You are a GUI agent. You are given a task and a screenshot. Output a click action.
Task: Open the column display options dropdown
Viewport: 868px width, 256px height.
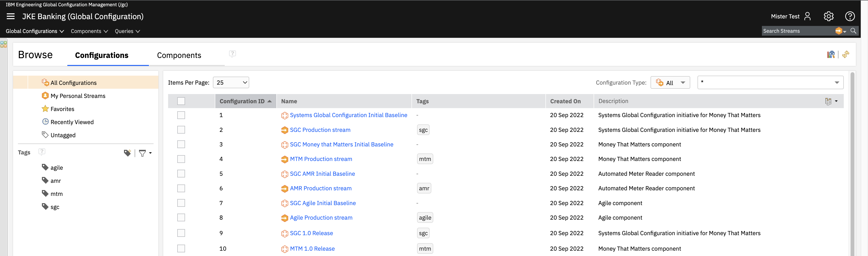pyautogui.click(x=831, y=101)
